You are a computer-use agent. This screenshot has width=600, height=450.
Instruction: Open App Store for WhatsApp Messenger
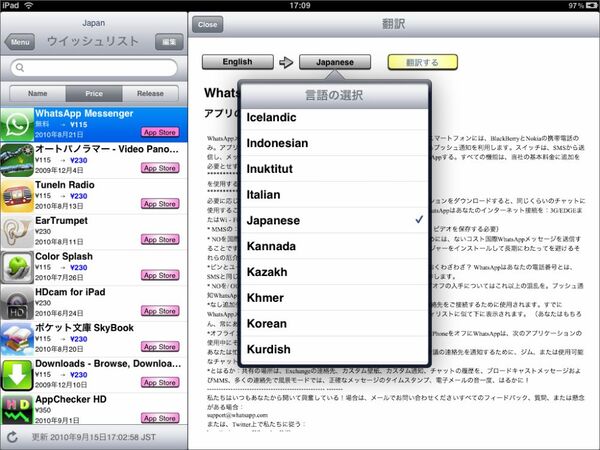click(x=160, y=132)
